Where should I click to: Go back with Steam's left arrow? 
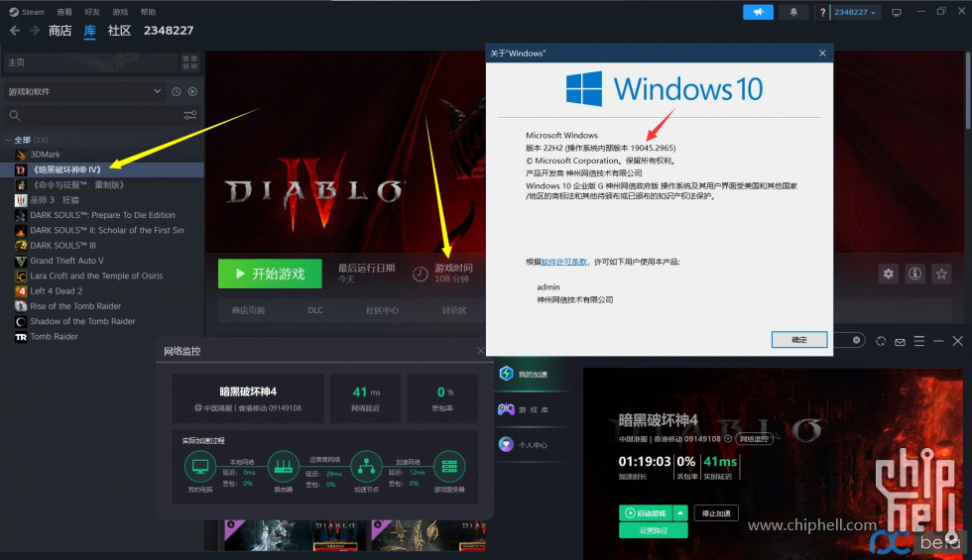click(15, 31)
